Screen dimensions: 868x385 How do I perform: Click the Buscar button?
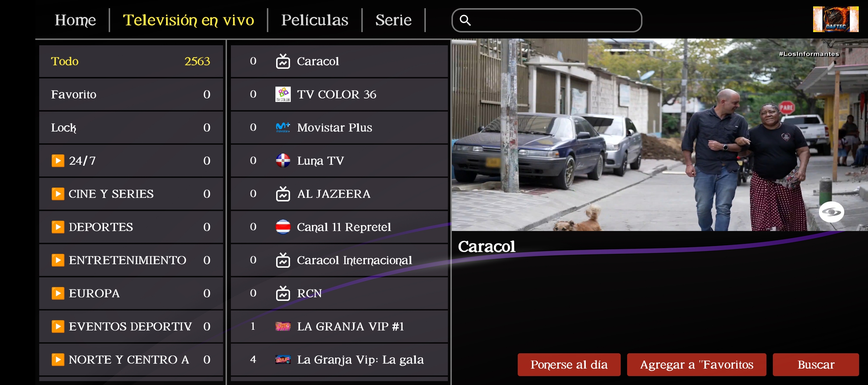pyautogui.click(x=816, y=365)
